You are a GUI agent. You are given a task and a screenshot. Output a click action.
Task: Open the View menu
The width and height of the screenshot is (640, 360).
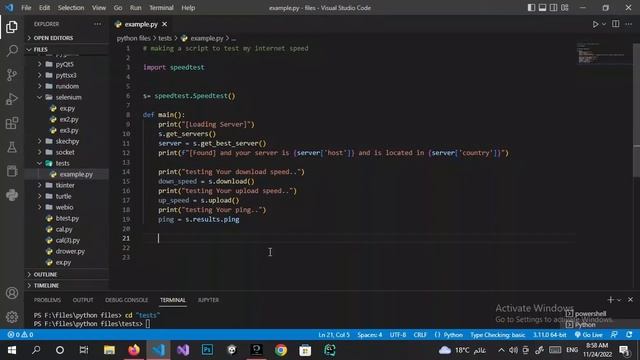click(x=99, y=8)
